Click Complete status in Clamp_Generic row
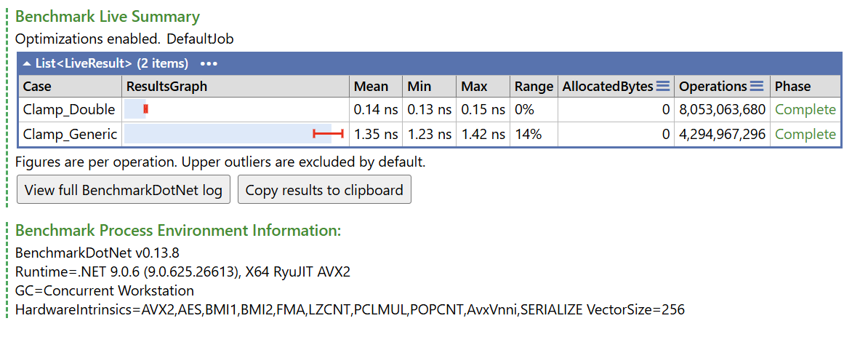The image size is (868, 337). pyautogui.click(x=805, y=134)
